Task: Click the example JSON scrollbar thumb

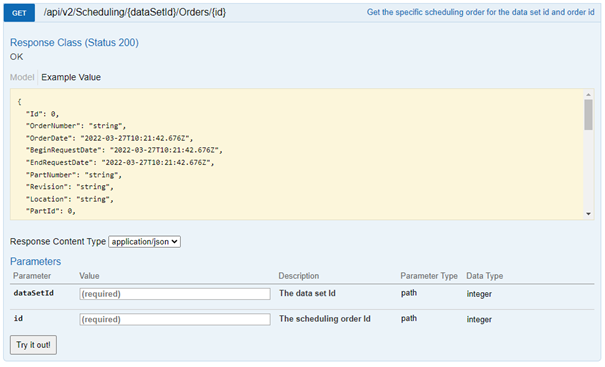Action: coord(588,115)
